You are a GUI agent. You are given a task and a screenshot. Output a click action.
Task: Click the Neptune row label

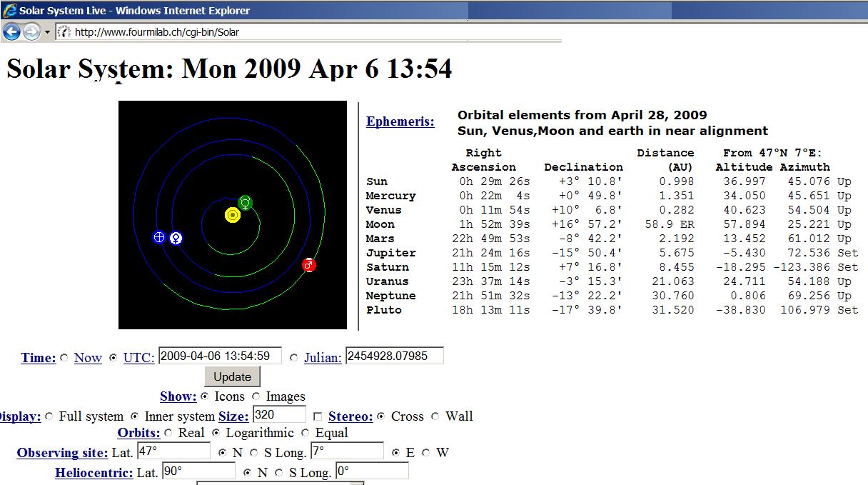390,296
